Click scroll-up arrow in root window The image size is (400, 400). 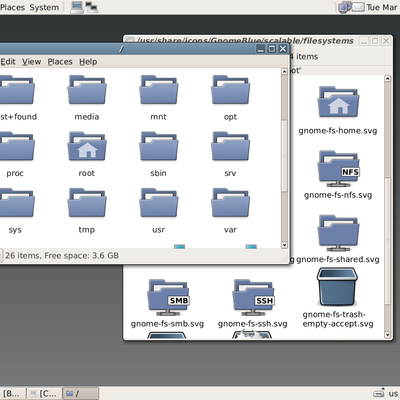[284, 71]
